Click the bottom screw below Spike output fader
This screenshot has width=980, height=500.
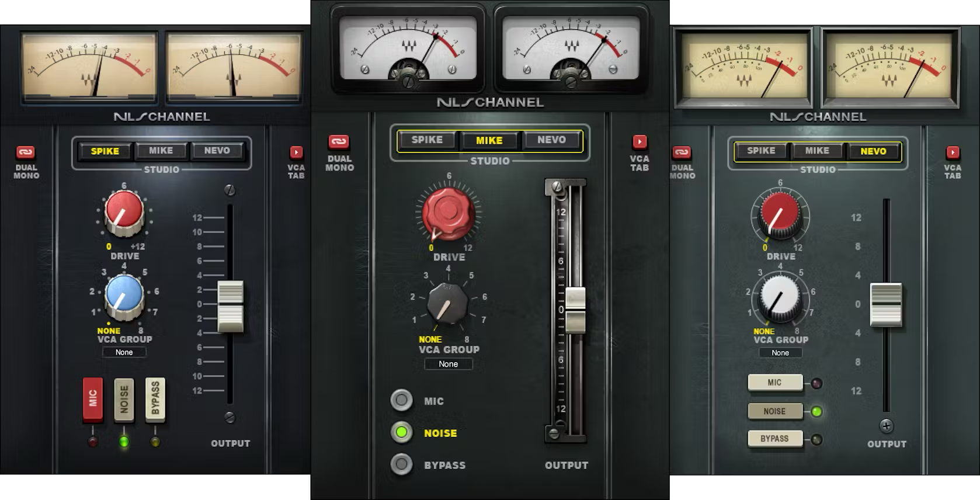coord(230,417)
